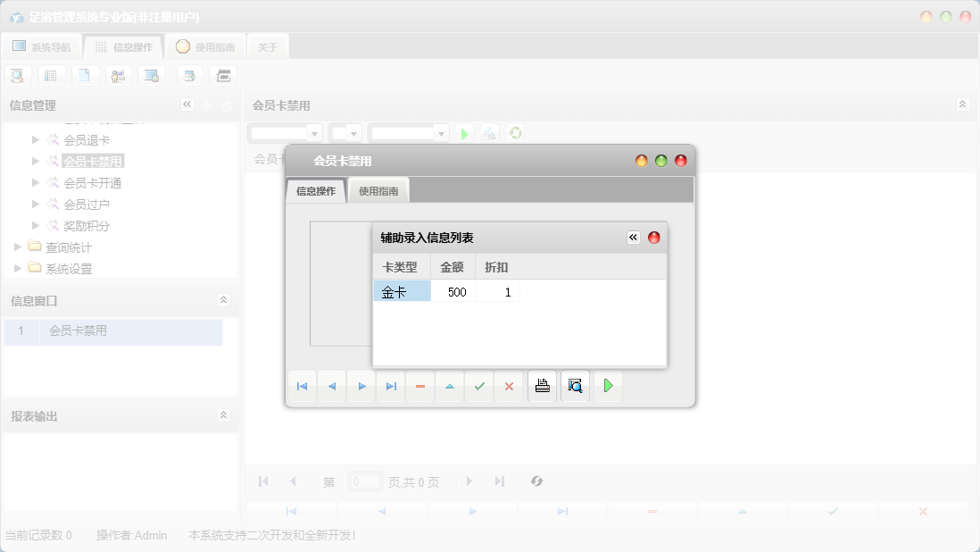Go to next page in pagination bar
The image size is (980, 552).
tap(469, 481)
